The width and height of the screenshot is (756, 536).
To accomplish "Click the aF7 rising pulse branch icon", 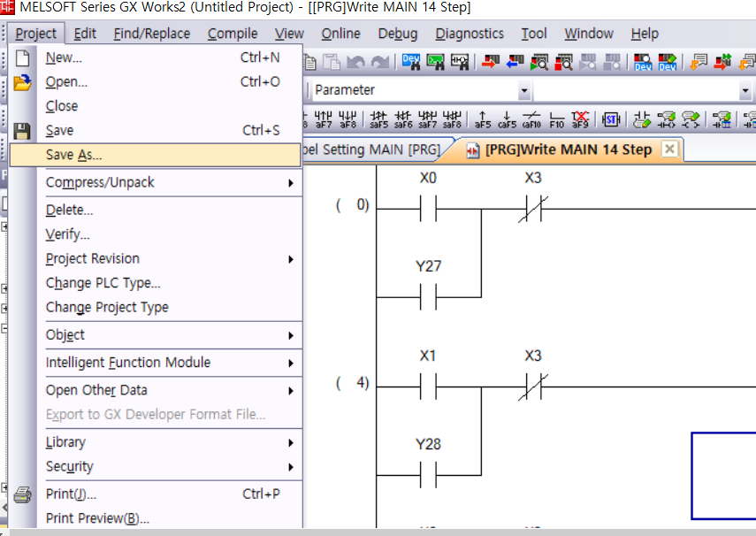I will coord(323,119).
